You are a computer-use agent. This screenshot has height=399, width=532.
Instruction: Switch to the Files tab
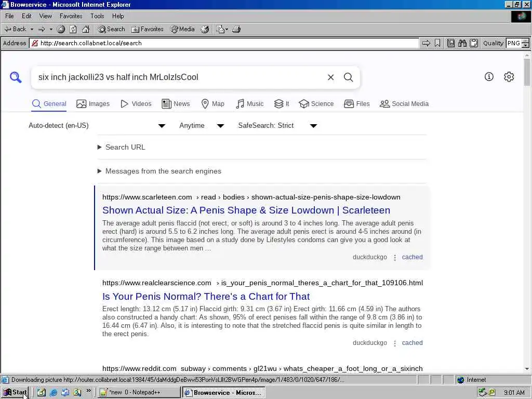[356, 104]
